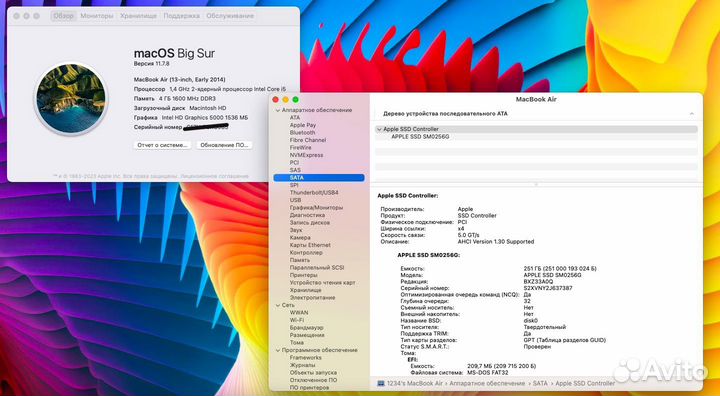The width and height of the screenshot is (720, 396).
Task: Click the Отчет о системе button
Action: [162, 145]
